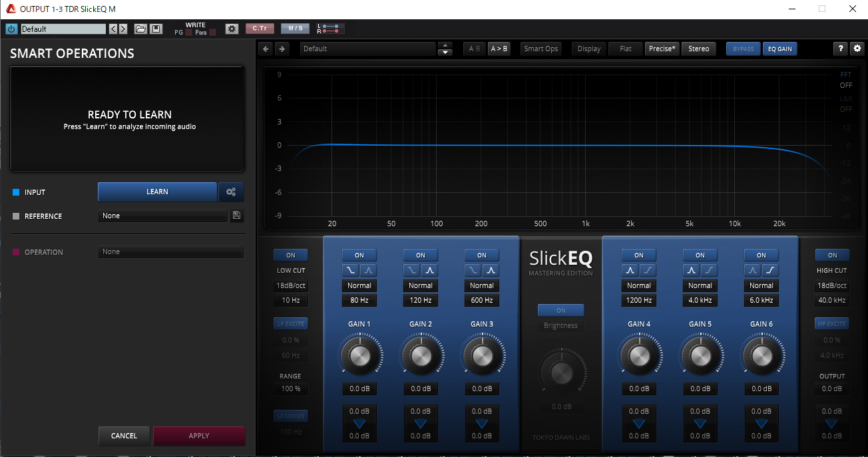Open the SlickEQ Default preset dropdown

pos(367,49)
